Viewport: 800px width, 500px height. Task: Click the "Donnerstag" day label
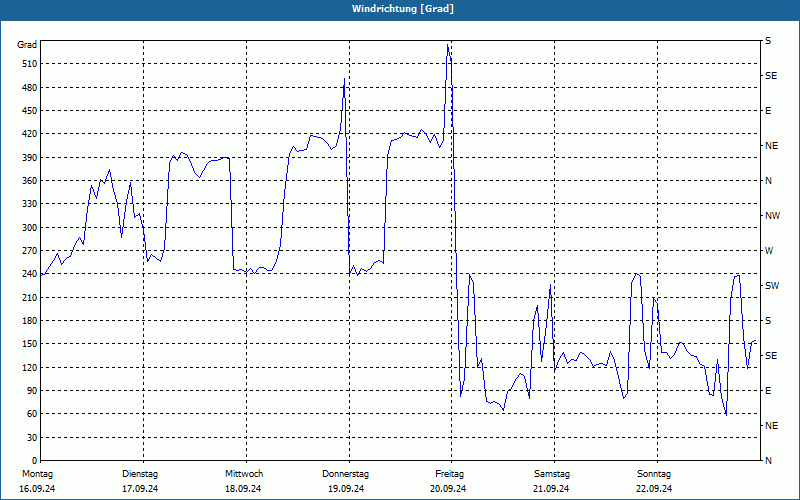(x=345, y=474)
